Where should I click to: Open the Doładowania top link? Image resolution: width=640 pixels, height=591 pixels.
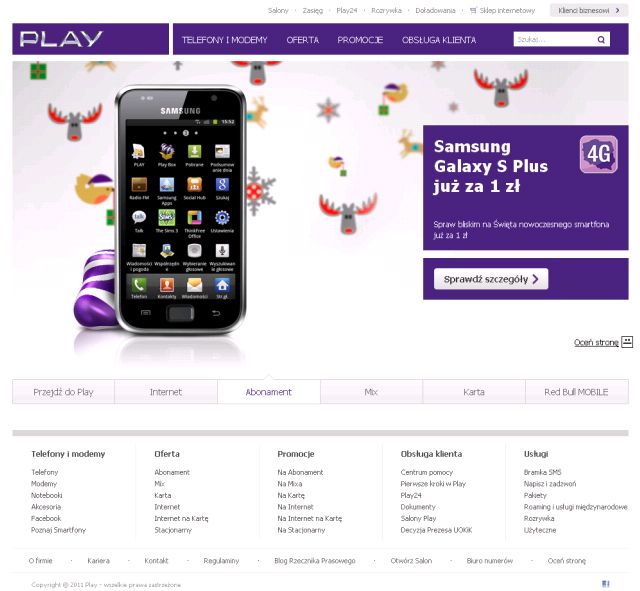(x=435, y=11)
